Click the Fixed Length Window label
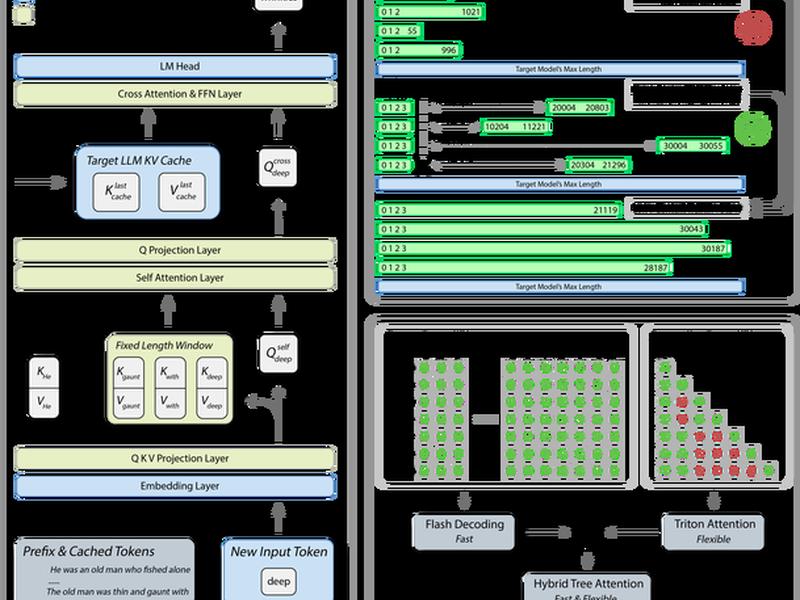Image resolution: width=800 pixels, height=600 pixels. point(164,345)
